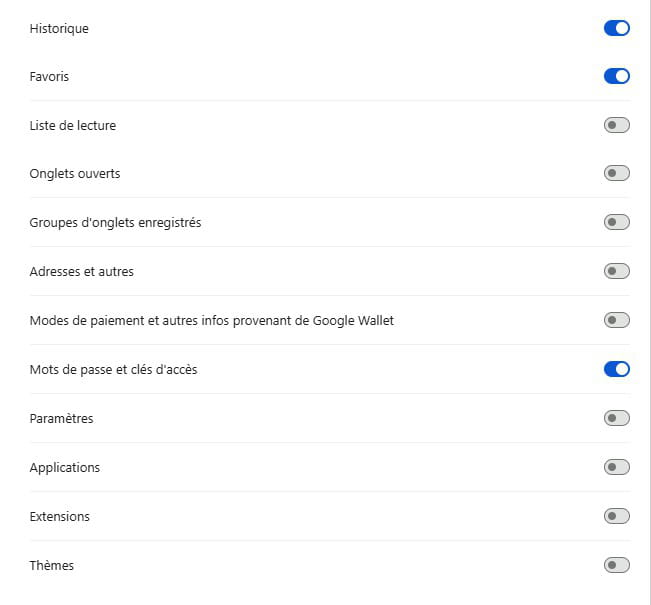Screen dimensions: 651x605
Task: Enable the Google Wallet payment methods toggle
Action: click(616, 320)
